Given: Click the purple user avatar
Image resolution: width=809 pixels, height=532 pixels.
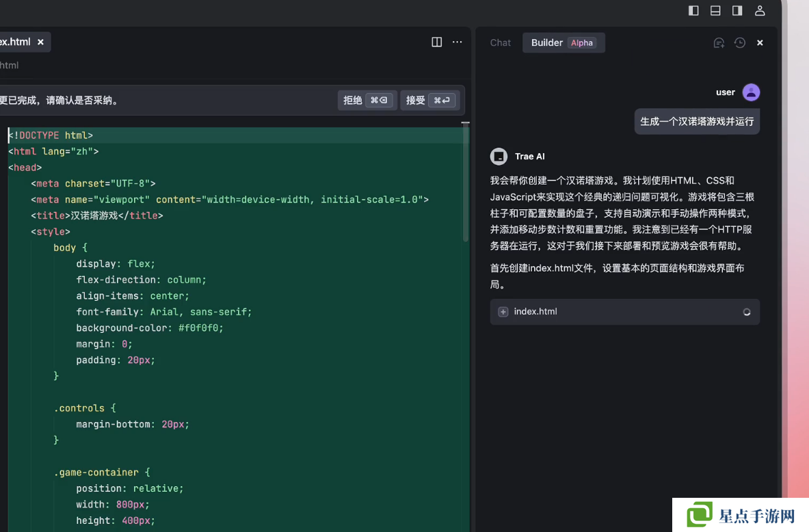Looking at the screenshot, I should 751,92.
